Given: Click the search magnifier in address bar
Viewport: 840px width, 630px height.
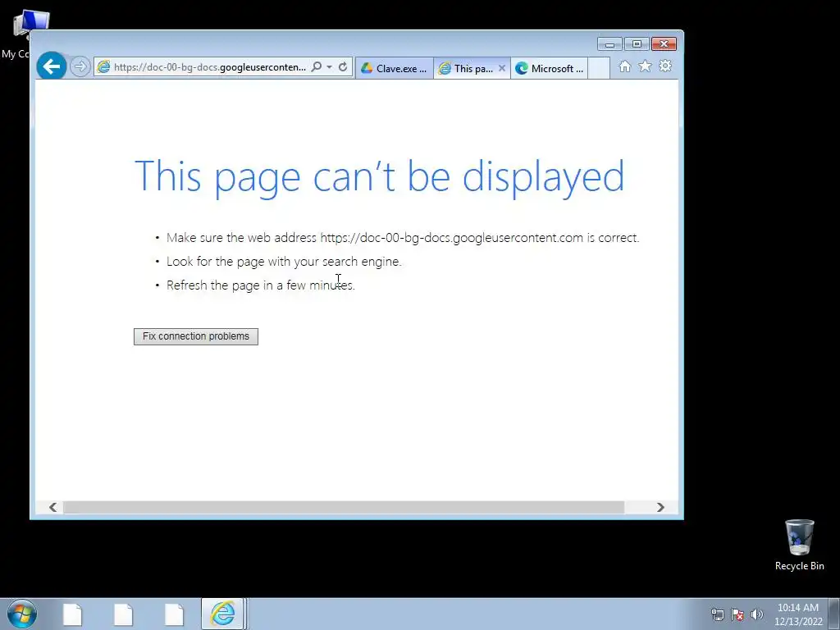Looking at the screenshot, I should pyautogui.click(x=317, y=66).
